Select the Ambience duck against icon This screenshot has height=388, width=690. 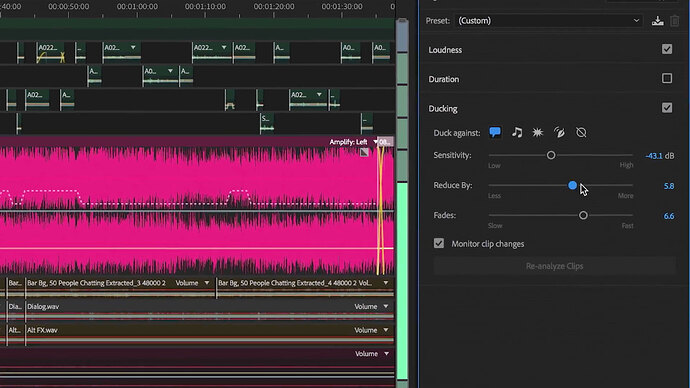point(559,132)
